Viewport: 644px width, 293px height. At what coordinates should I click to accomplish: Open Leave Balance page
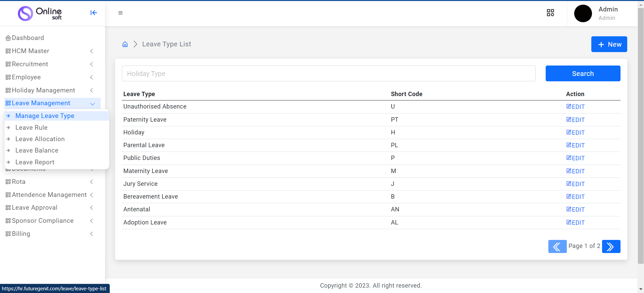pyautogui.click(x=37, y=151)
